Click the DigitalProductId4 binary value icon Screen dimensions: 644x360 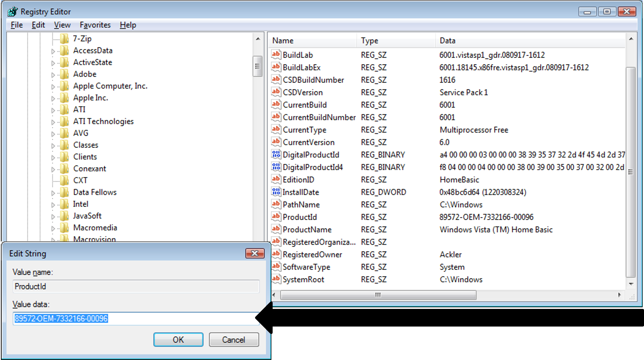pos(276,167)
